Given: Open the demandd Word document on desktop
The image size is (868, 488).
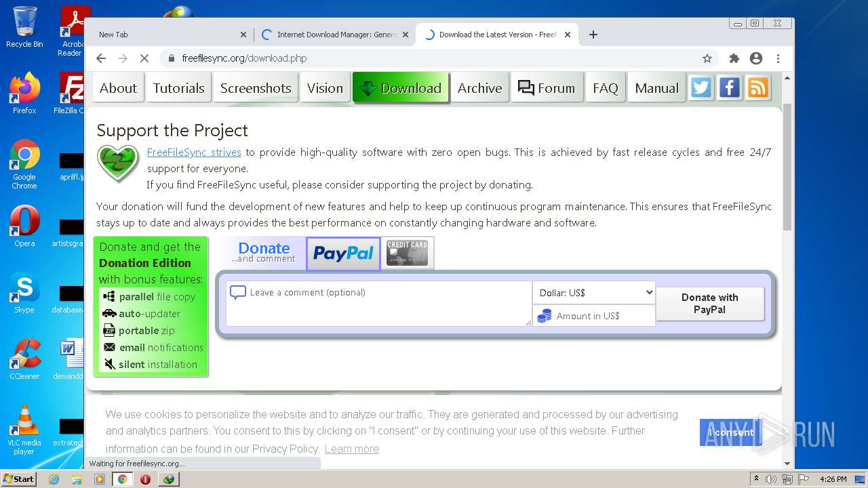Looking at the screenshot, I should coord(69,359).
